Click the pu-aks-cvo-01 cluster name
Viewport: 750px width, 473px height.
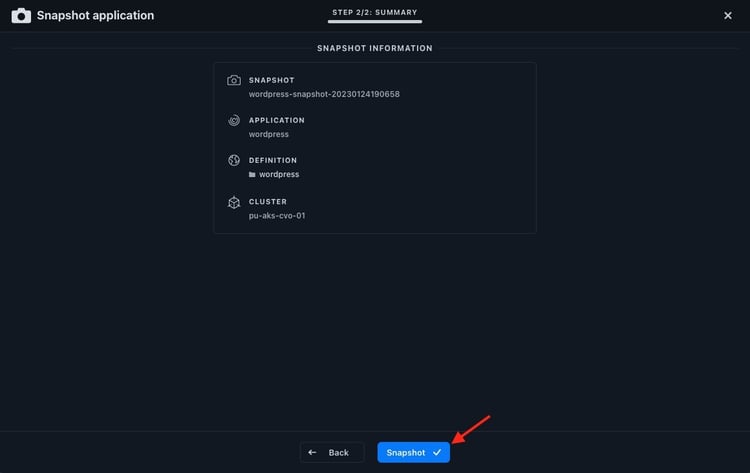pos(277,215)
